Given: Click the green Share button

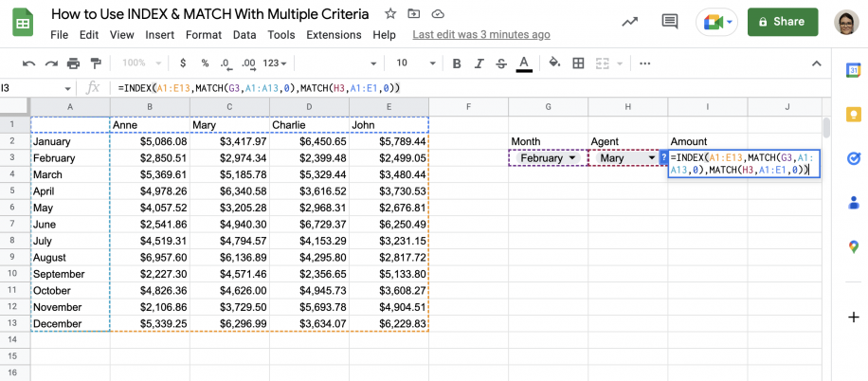Looking at the screenshot, I should [783, 22].
